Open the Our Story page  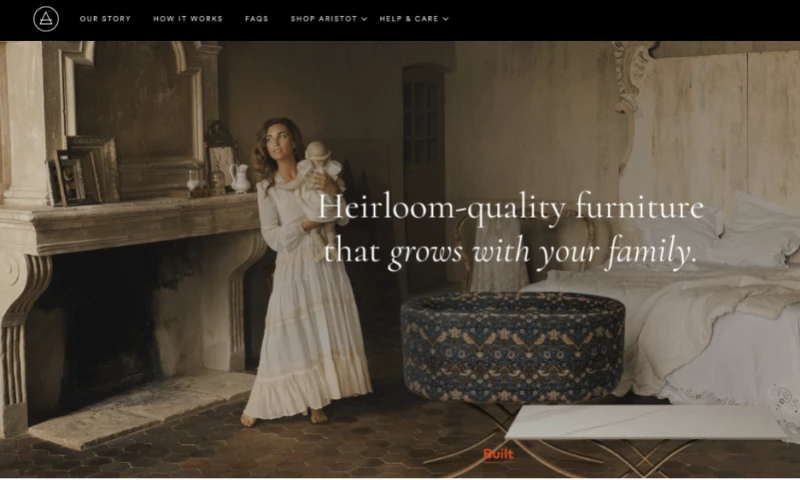pyautogui.click(x=105, y=19)
